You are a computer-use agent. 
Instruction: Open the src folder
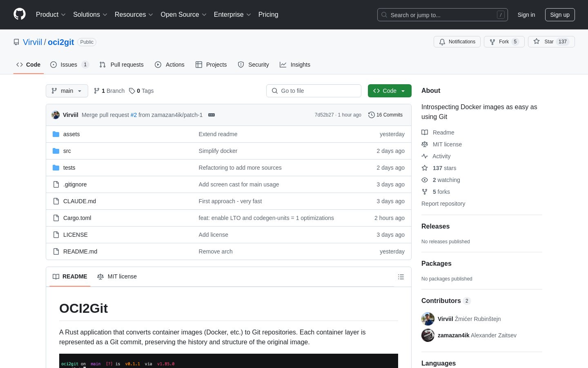coord(67,151)
